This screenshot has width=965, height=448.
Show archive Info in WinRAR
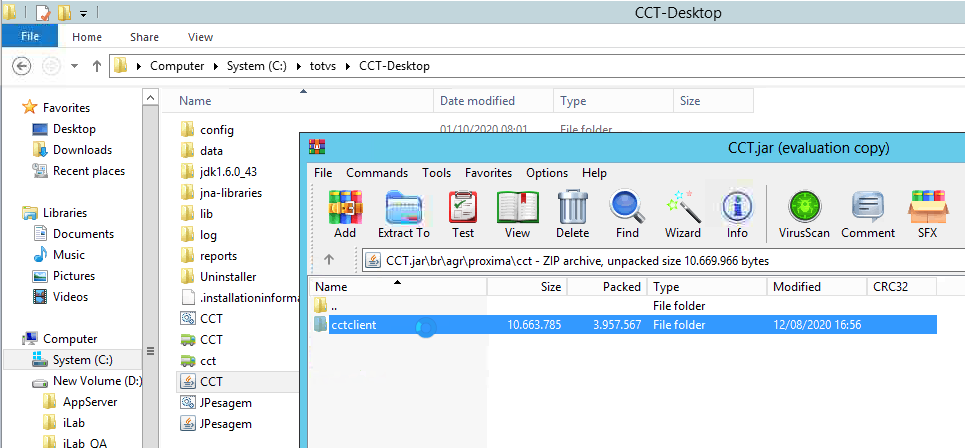pyautogui.click(x=737, y=214)
